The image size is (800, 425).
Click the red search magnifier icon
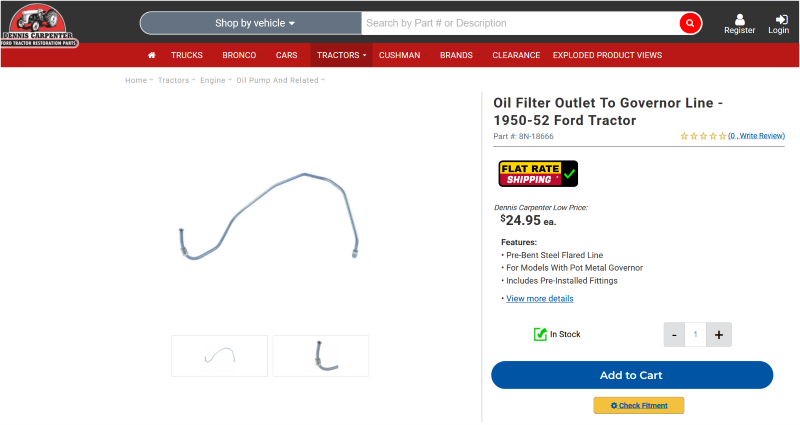(690, 23)
